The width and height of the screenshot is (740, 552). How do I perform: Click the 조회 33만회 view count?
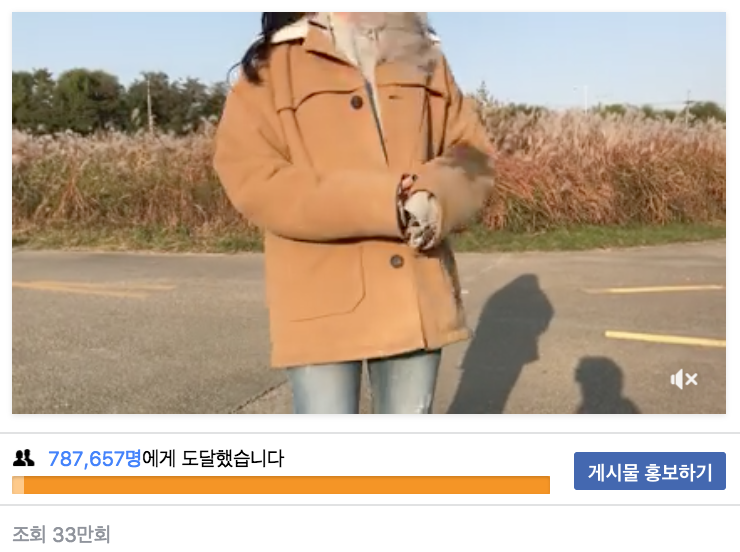[x=61, y=535]
